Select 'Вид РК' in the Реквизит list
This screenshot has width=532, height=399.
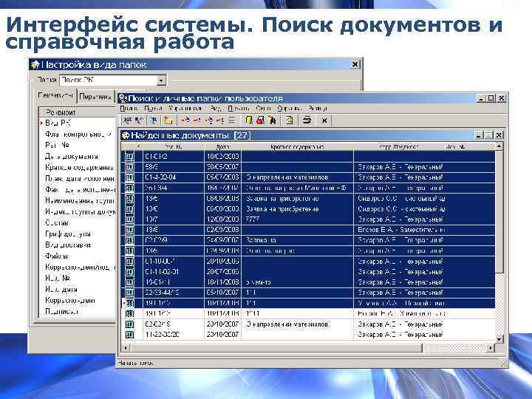(58, 123)
